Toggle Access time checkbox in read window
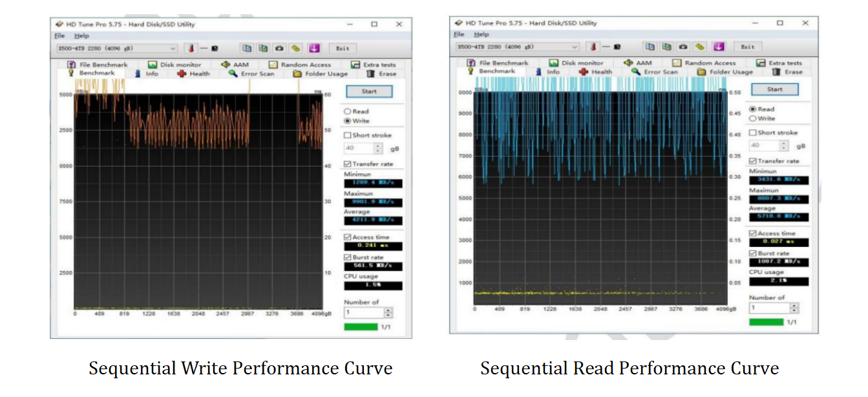This screenshot has height=397, width=868. (752, 233)
